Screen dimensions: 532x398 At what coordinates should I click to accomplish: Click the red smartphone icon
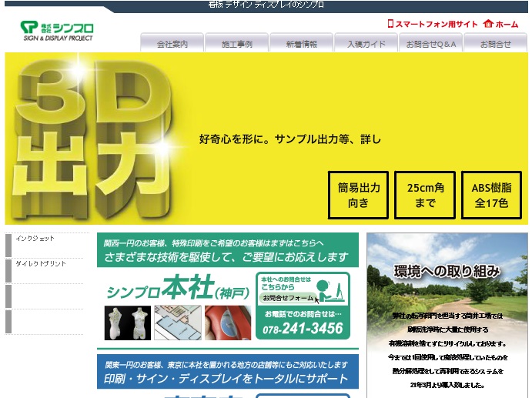[x=390, y=24]
